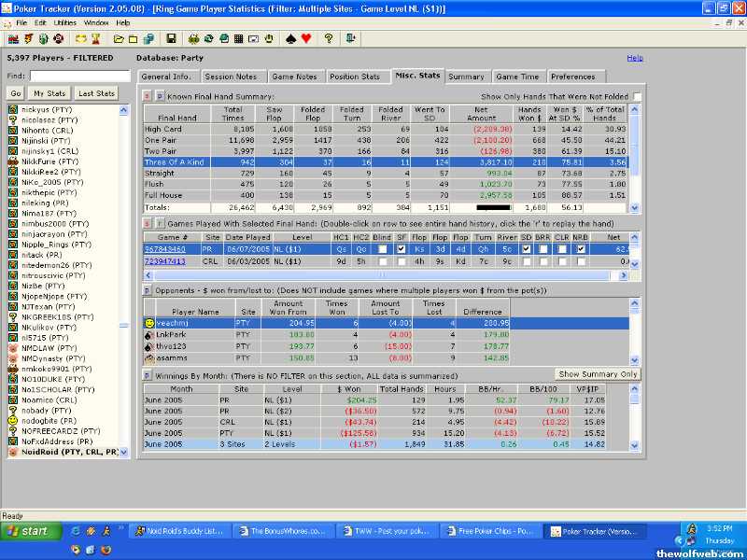Click the floppy disk save icon
Viewport: 747px width, 560px height.
[171, 39]
